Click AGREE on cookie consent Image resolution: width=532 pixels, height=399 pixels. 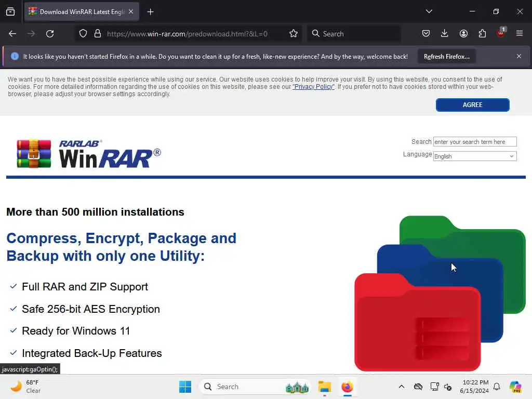click(x=472, y=105)
